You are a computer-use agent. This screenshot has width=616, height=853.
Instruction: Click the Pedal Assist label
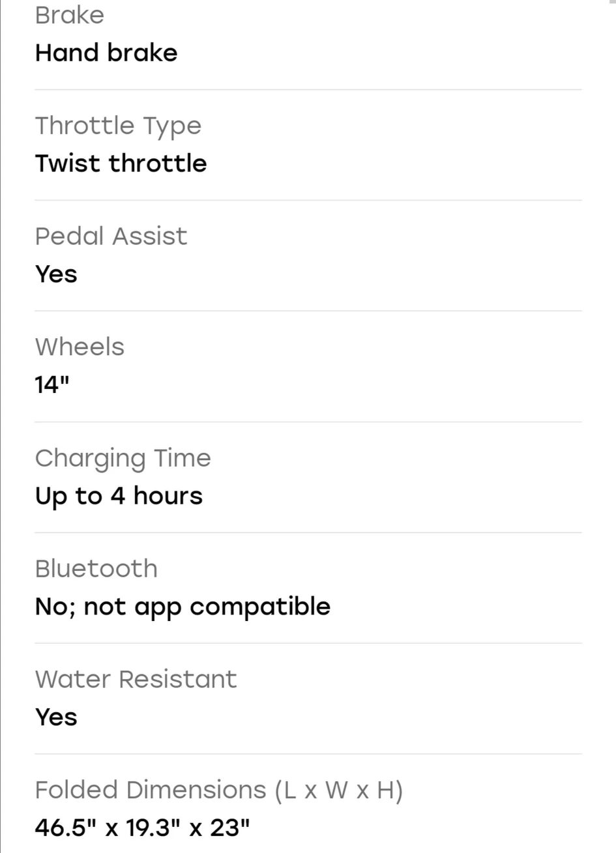[x=111, y=236]
